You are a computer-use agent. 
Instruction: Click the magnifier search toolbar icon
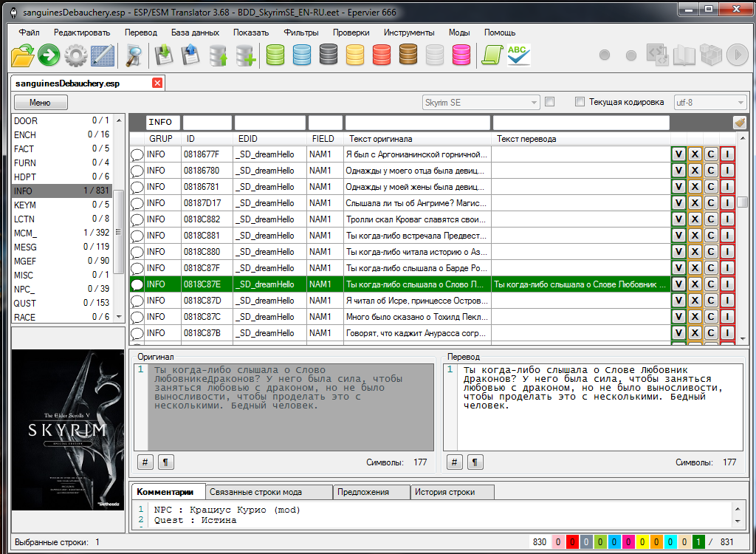coord(134,55)
